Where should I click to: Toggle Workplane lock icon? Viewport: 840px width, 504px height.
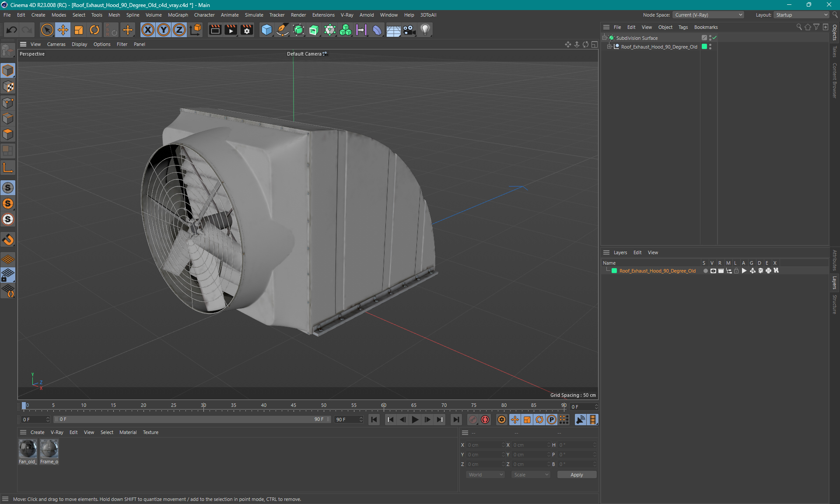(8, 275)
